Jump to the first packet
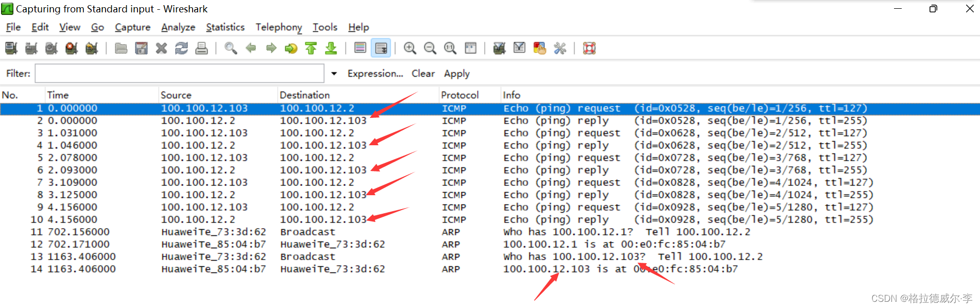980x308 pixels. pos(311,48)
